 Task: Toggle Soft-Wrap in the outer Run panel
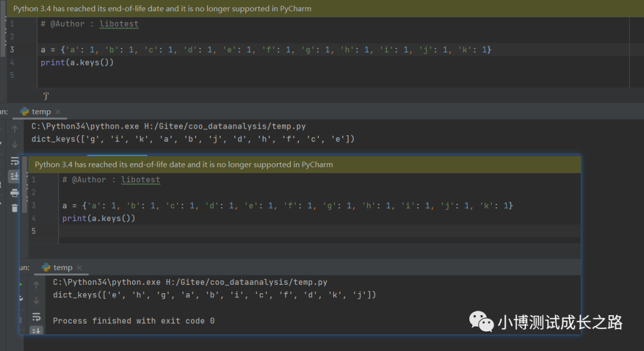15,160
